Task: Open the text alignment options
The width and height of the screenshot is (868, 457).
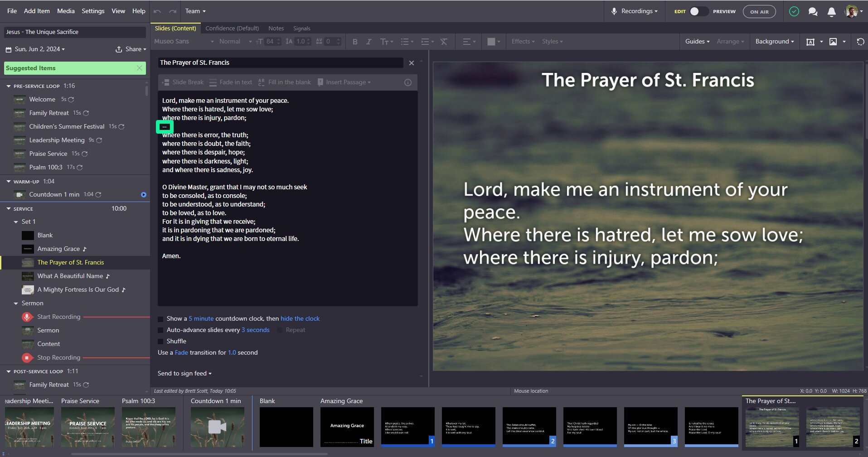Action: point(469,42)
